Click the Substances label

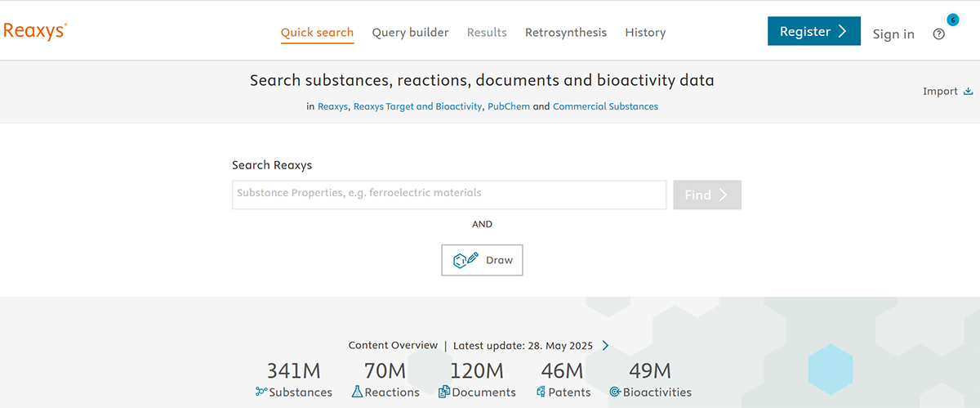tap(301, 392)
